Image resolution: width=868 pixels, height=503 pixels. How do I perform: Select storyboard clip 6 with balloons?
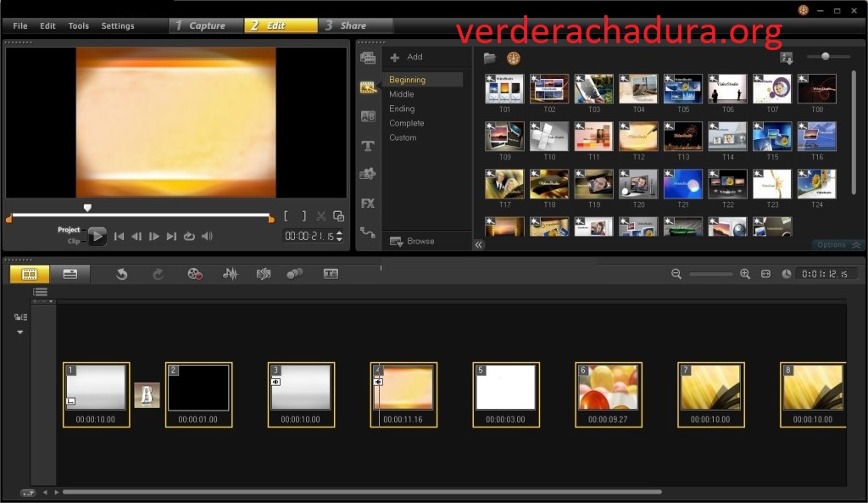[x=609, y=394]
